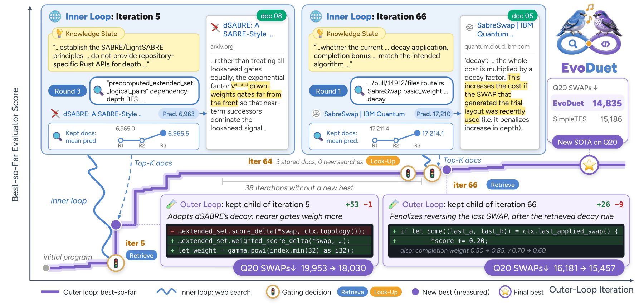Viewport: 644px width, 304px height.
Task: Click the search icon in the 6,965.5 Kept docs box
Action: coord(57,136)
